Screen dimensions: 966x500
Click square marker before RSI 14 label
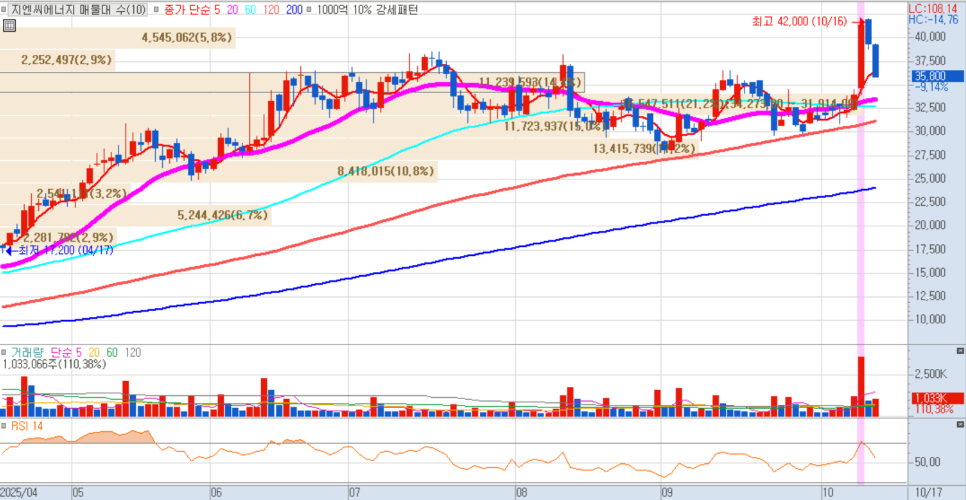point(4,425)
